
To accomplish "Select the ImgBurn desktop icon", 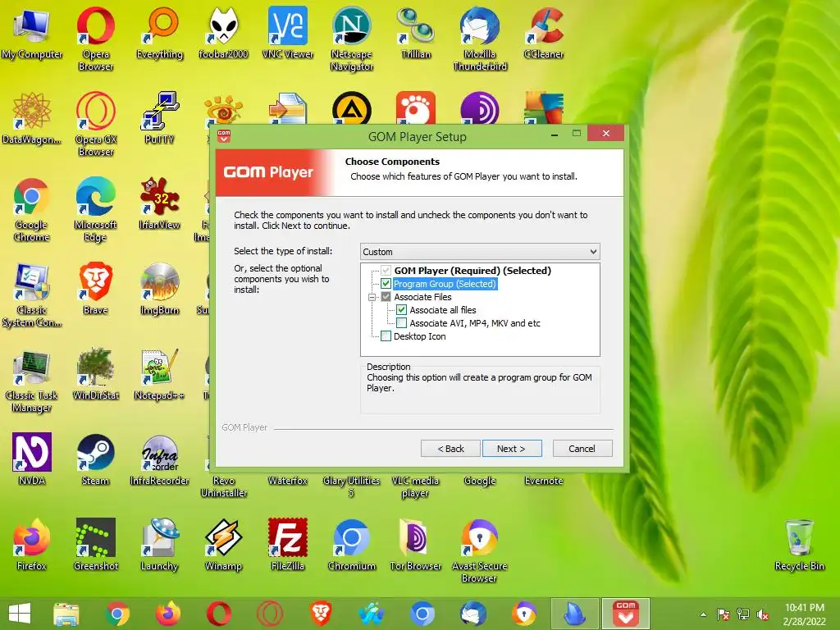I will click(x=160, y=289).
